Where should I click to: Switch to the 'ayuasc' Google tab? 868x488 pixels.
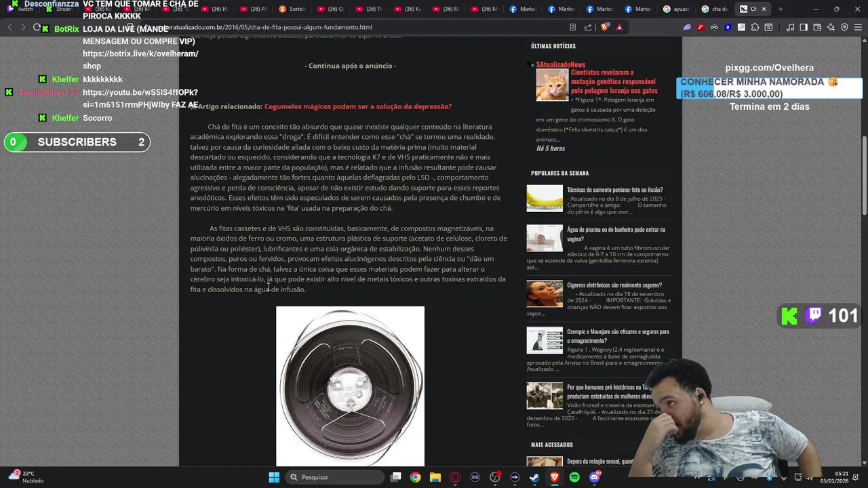tap(676, 9)
